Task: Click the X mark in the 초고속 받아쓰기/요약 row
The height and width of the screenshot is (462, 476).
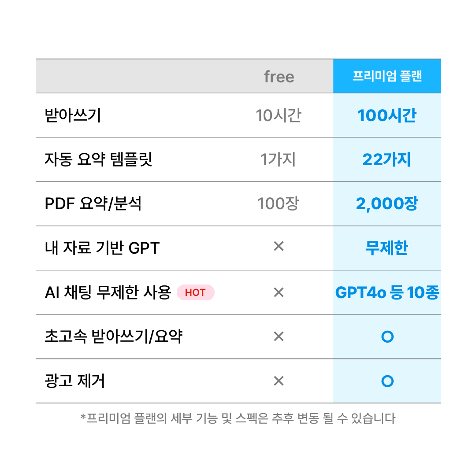Action: pos(279,336)
